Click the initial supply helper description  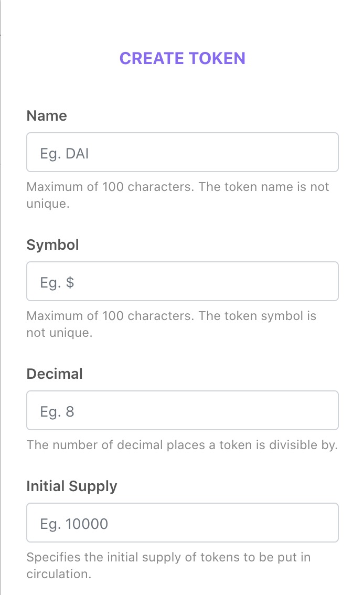click(x=168, y=557)
